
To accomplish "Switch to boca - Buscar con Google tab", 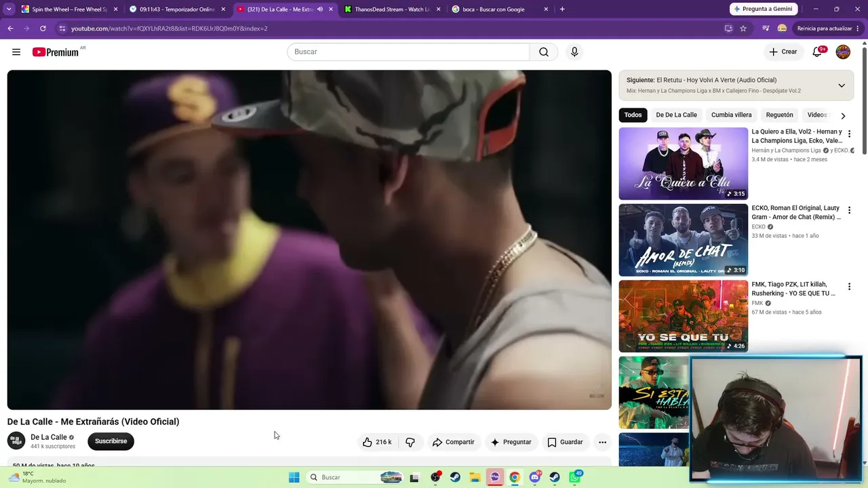I will pyautogui.click(x=500, y=9).
